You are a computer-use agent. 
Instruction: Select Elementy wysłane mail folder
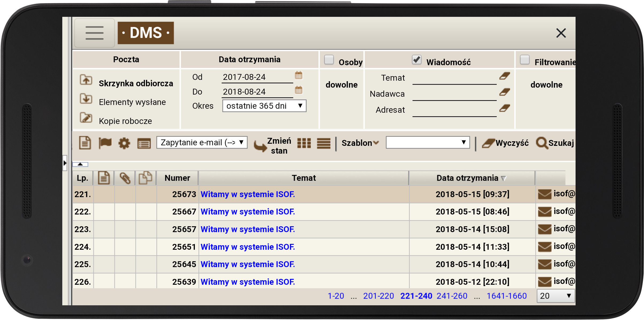(132, 102)
